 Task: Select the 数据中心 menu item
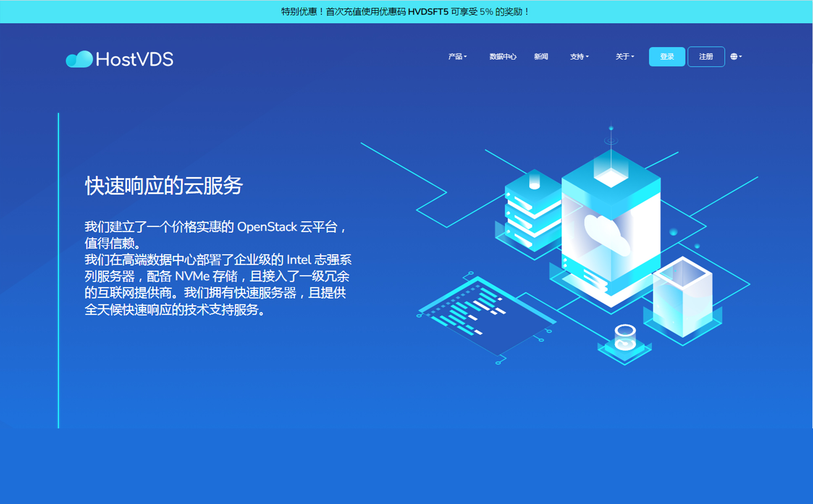[502, 57]
